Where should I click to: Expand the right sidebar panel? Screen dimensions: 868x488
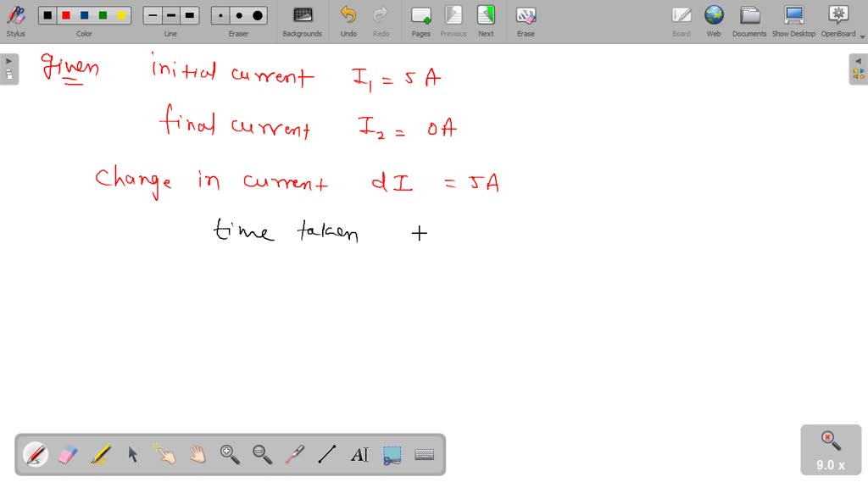click(x=860, y=60)
